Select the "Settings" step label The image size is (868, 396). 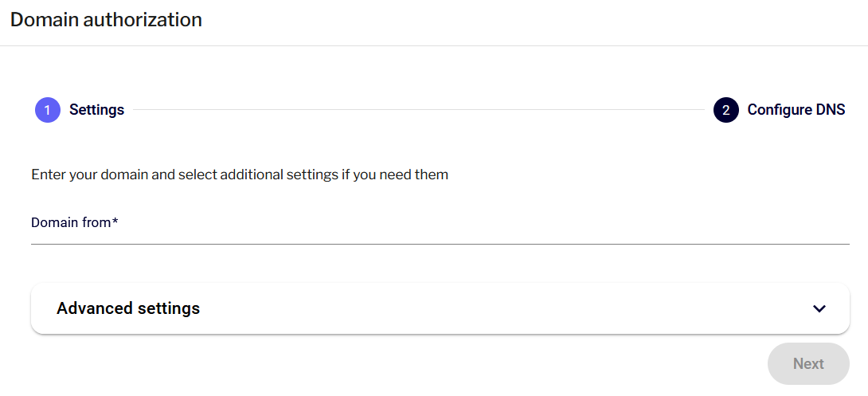tap(96, 110)
